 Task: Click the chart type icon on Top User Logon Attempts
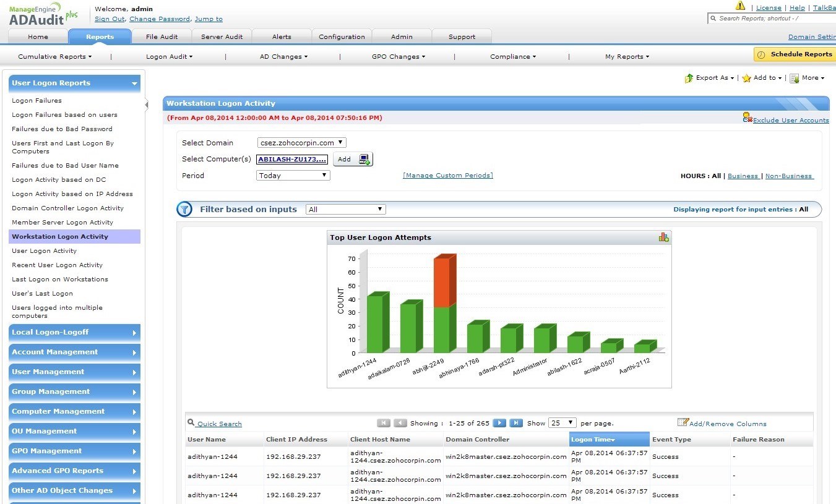pyautogui.click(x=663, y=237)
